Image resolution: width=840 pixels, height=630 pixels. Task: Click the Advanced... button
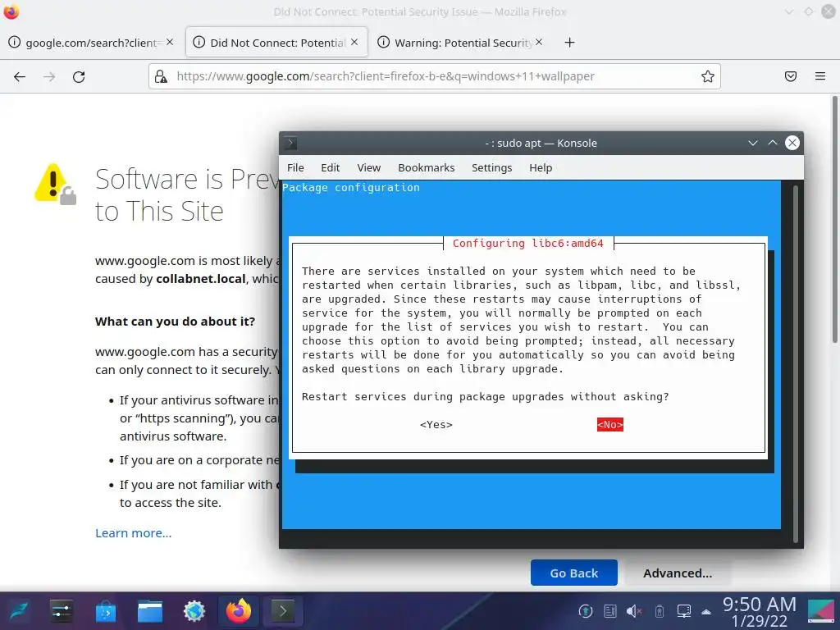[678, 573]
